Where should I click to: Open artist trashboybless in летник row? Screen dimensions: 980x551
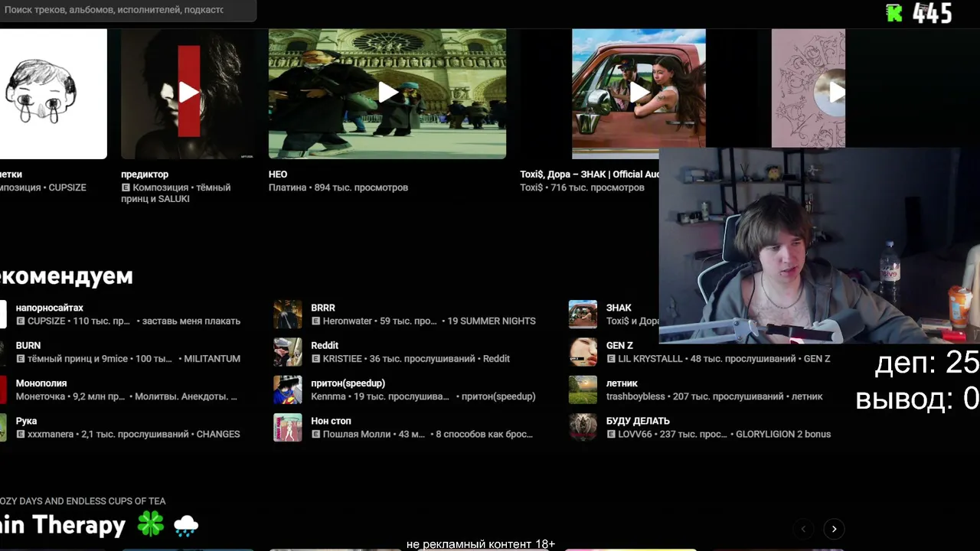tap(635, 396)
